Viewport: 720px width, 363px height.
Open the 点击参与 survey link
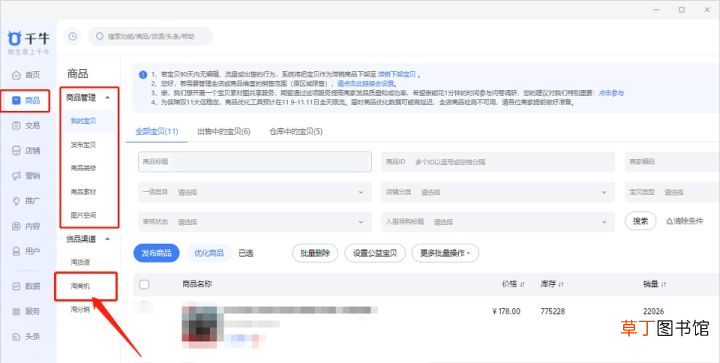pyautogui.click(x=611, y=93)
